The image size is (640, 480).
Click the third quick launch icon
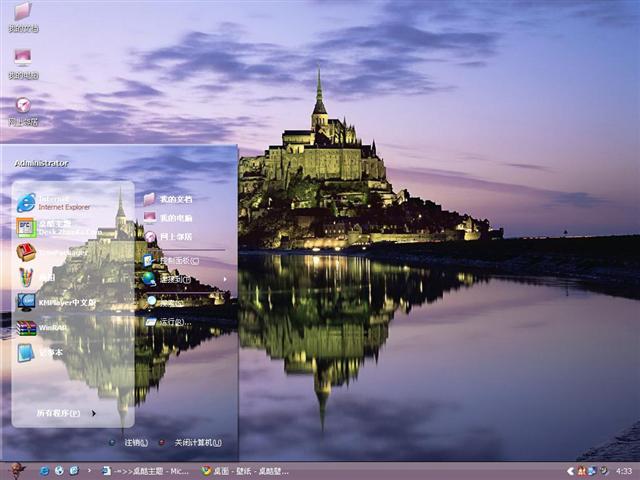(x=74, y=471)
